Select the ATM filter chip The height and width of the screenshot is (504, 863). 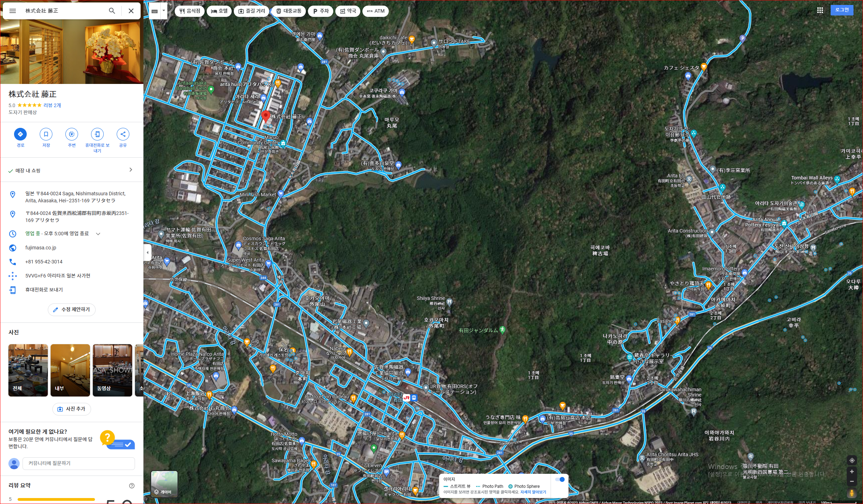(375, 11)
